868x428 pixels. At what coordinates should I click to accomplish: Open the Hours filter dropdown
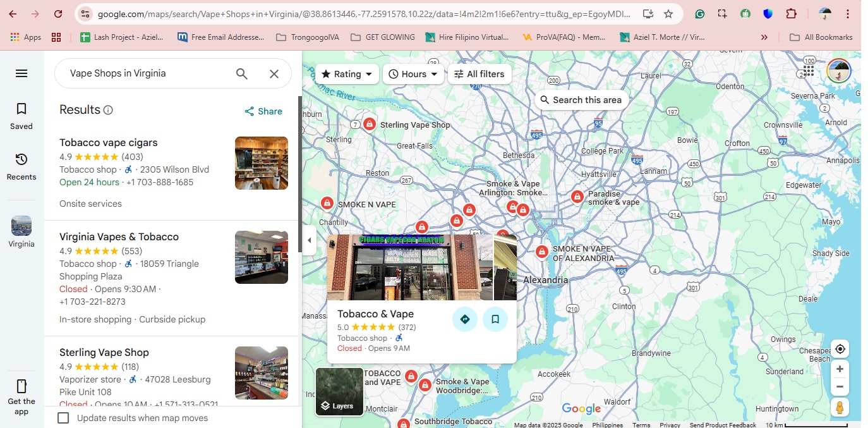click(x=413, y=74)
